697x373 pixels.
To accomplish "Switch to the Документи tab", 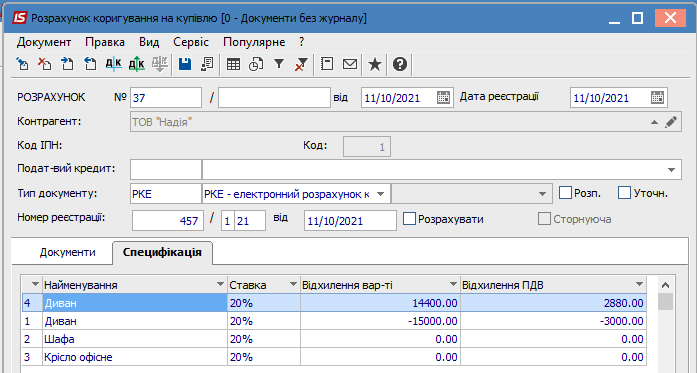I will pyautogui.click(x=68, y=253).
